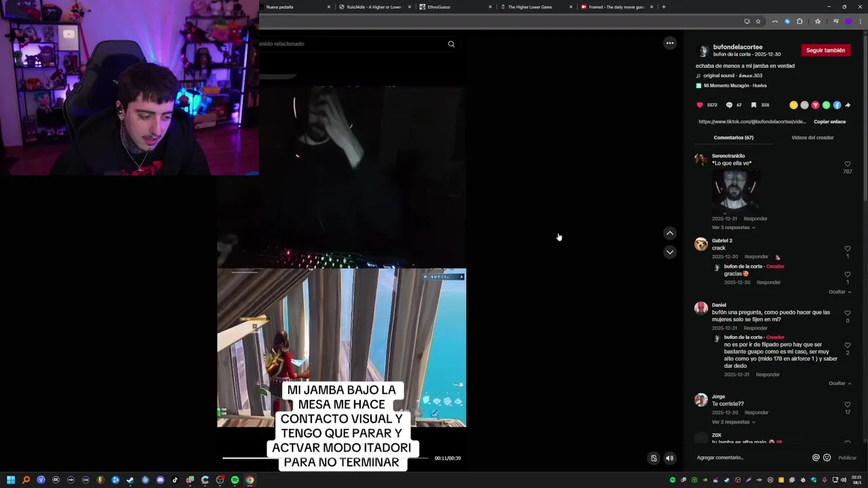Toggle auto-scroll icon beside volume button
868x488 pixels.
654,458
